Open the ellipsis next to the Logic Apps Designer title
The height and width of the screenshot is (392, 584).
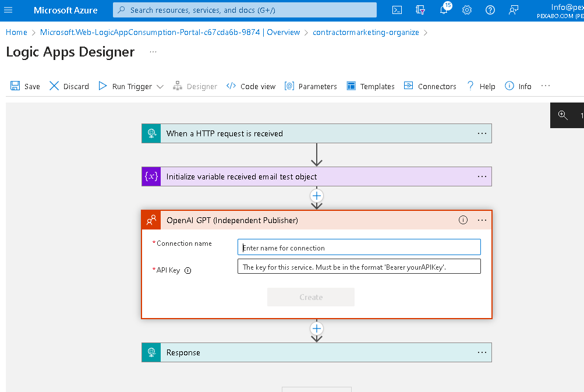pyautogui.click(x=153, y=52)
